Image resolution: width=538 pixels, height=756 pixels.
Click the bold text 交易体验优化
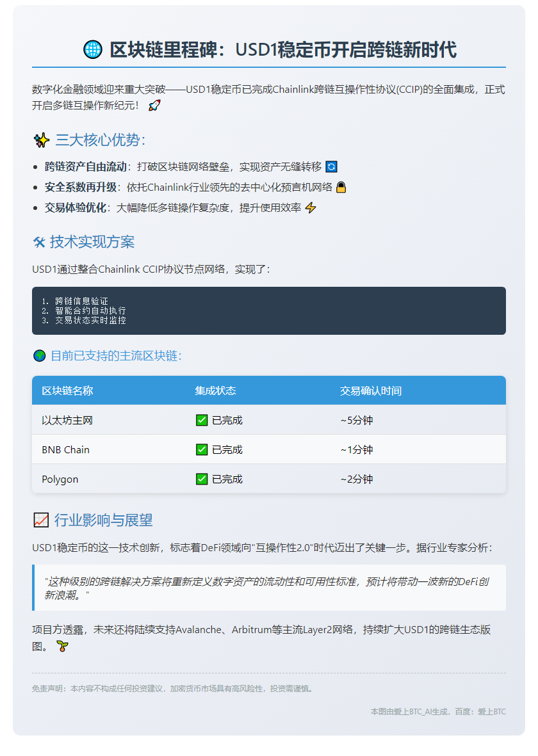click(x=76, y=208)
